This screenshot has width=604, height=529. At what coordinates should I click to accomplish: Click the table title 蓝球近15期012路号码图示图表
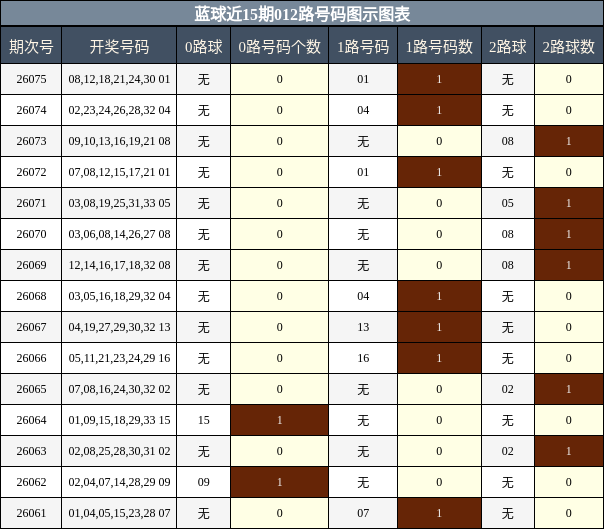(302, 14)
